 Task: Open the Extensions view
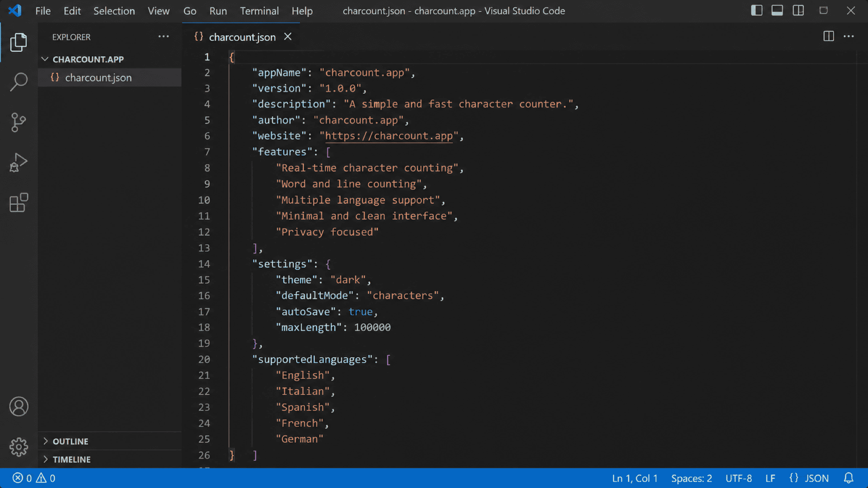(19, 203)
